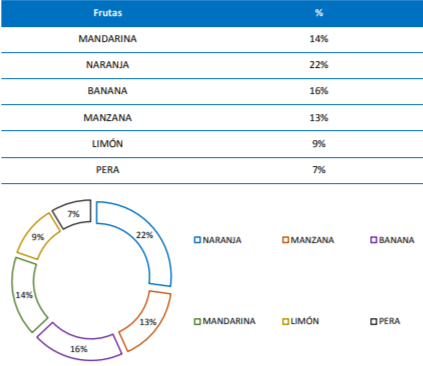
Task: Click the purple BANANA legend swatch
Action: (374, 240)
